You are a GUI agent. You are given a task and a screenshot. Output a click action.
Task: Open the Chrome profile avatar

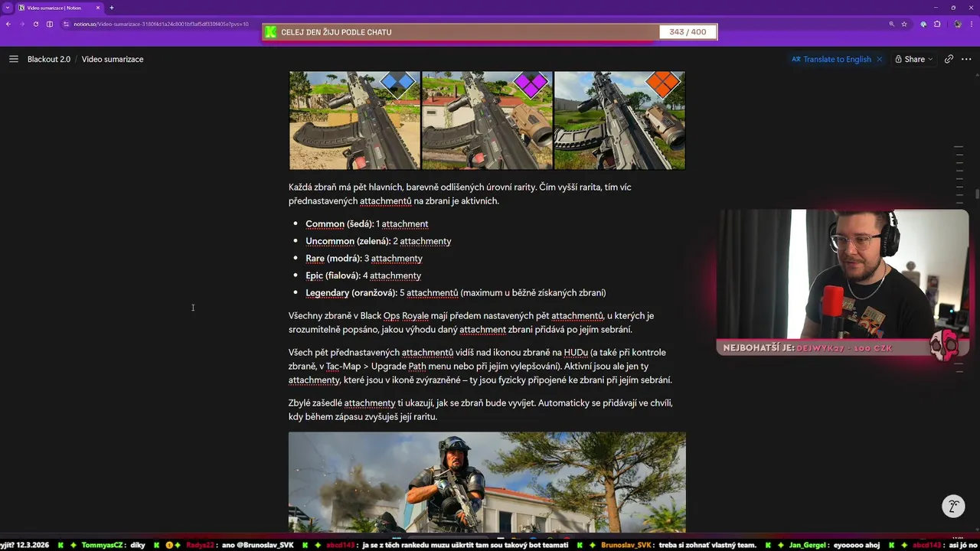pyautogui.click(x=957, y=24)
